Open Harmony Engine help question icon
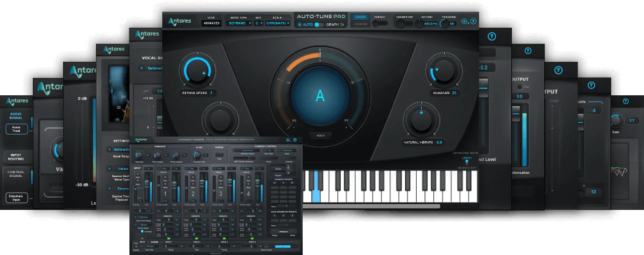Image resolution: width=644 pixels, height=255 pixels. [x=295, y=140]
